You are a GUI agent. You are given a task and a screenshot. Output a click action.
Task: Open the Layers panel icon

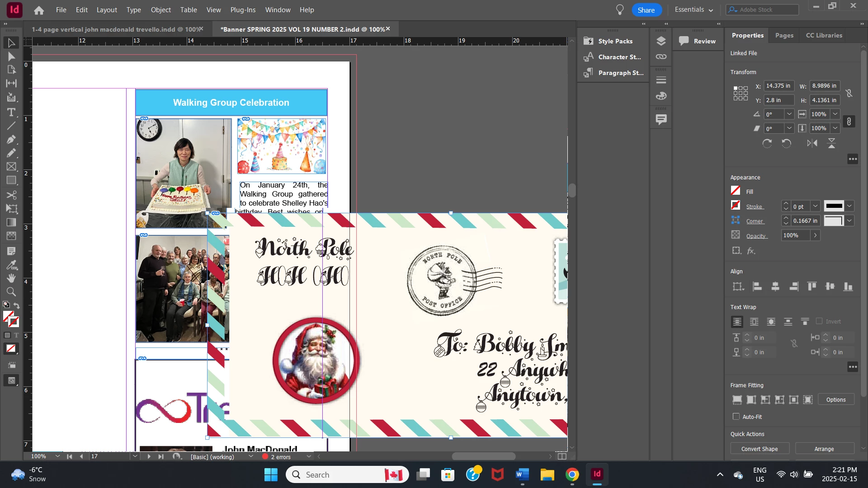click(661, 41)
